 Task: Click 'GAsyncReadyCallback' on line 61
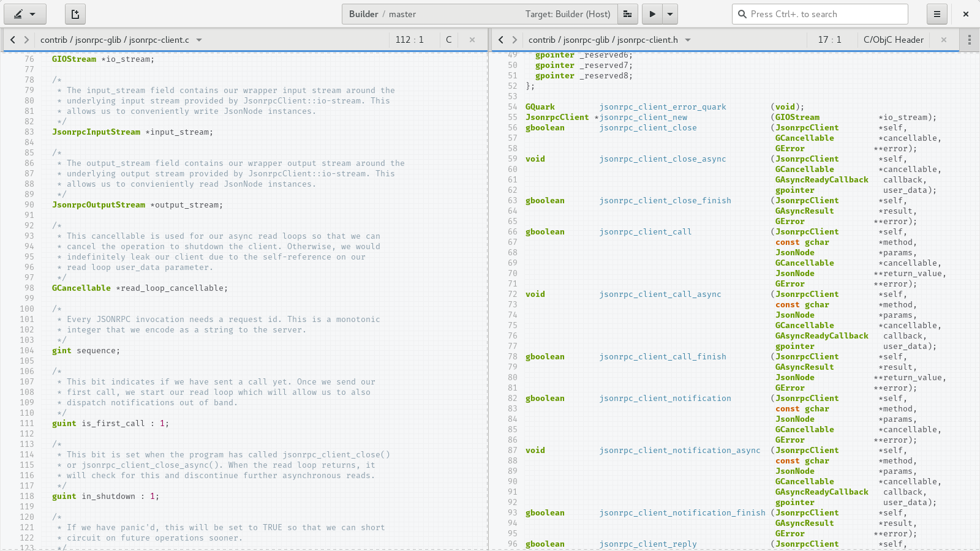822,179
